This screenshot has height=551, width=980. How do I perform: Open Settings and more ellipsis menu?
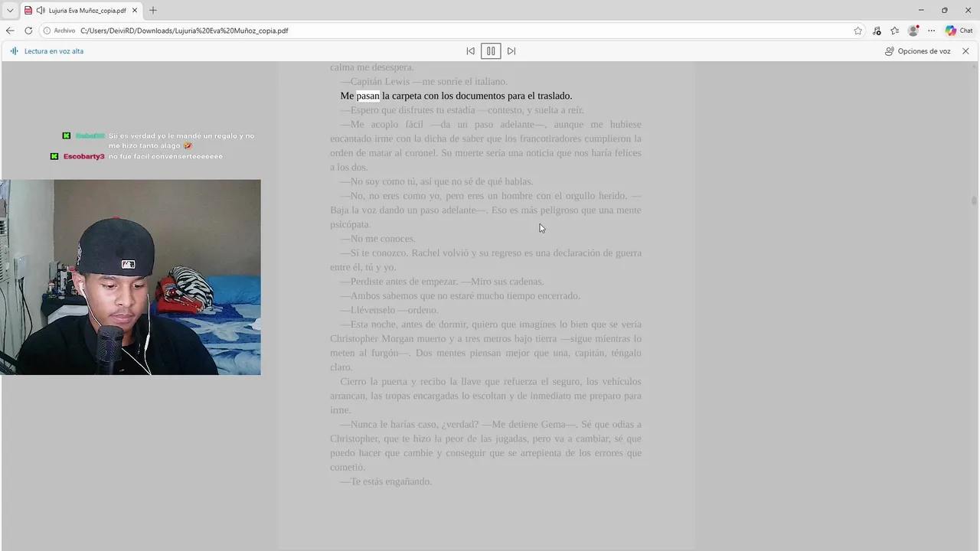point(931,31)
